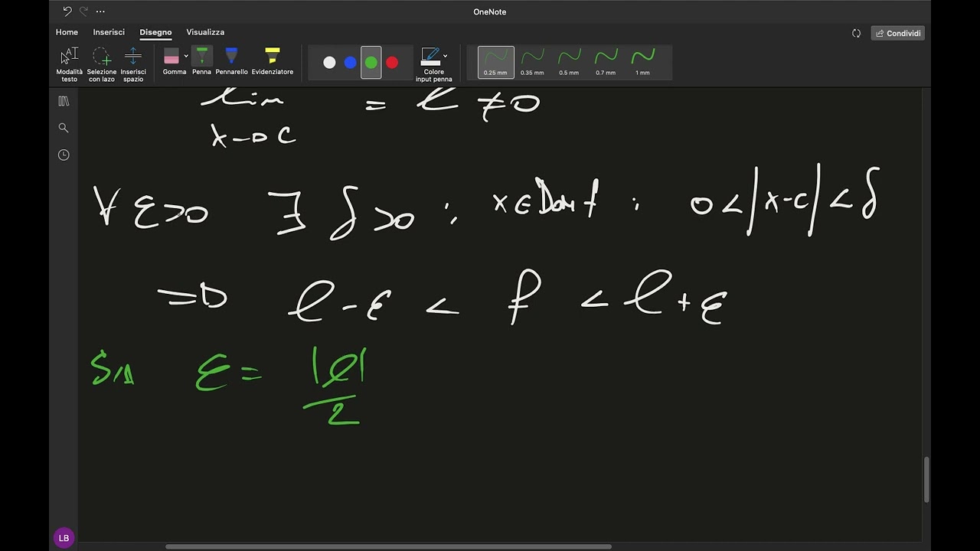Open the recent notes clock icon
The width and height of the screenshot is (980, 551).
[x=64, y=155]
